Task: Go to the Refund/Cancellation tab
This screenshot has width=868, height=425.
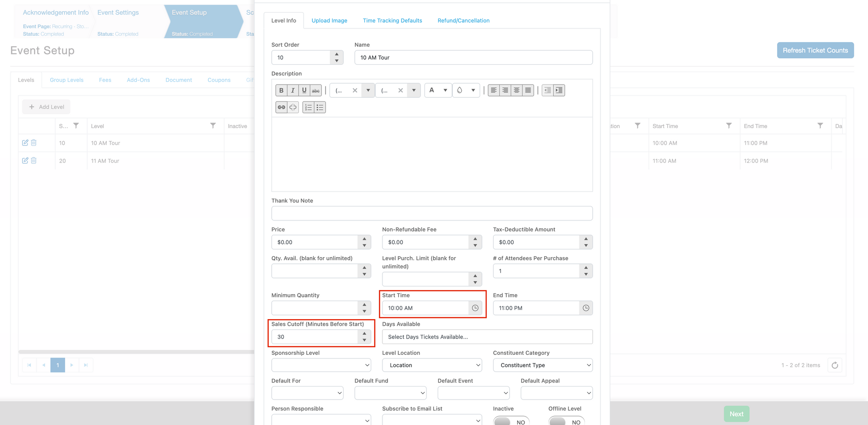Action: [463, 21]
